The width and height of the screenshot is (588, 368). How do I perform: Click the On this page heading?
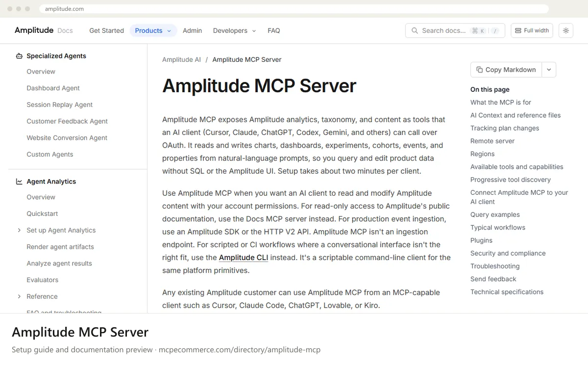click(x=490, y=89)
